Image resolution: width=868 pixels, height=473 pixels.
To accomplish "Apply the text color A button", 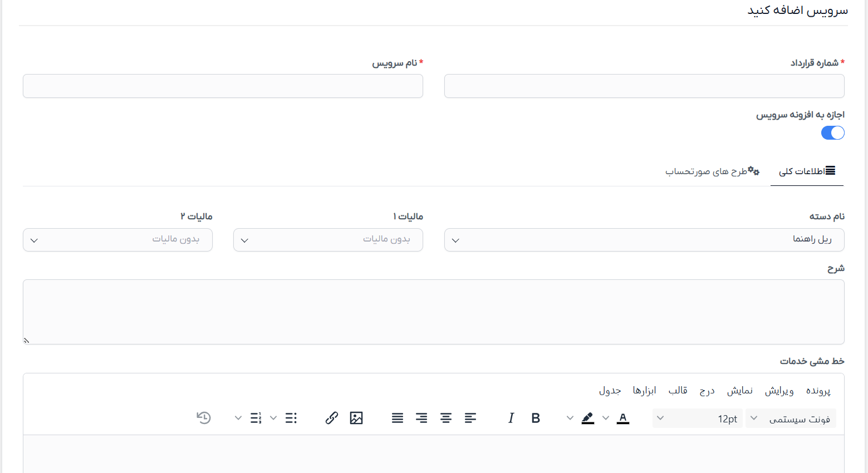I will coord(623,418).
